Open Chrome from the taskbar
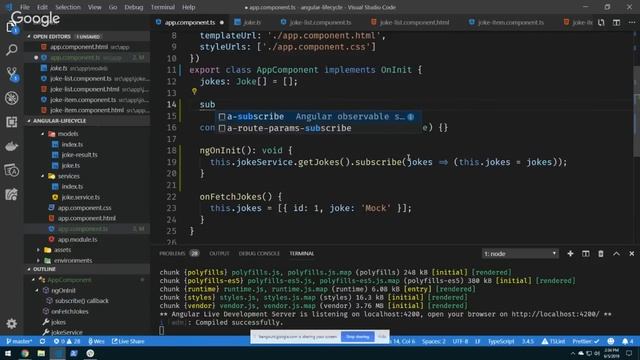 pos(25,353)
